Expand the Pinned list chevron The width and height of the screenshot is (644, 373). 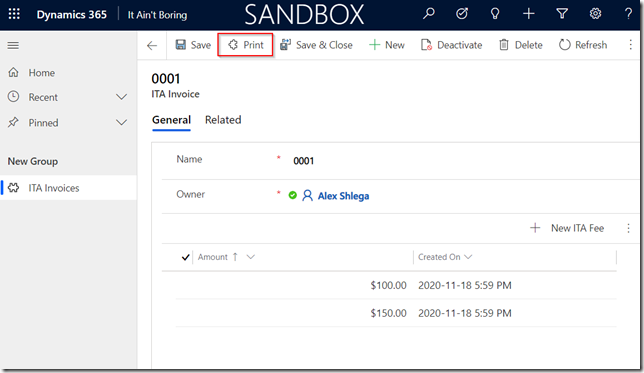coord(121,122)
